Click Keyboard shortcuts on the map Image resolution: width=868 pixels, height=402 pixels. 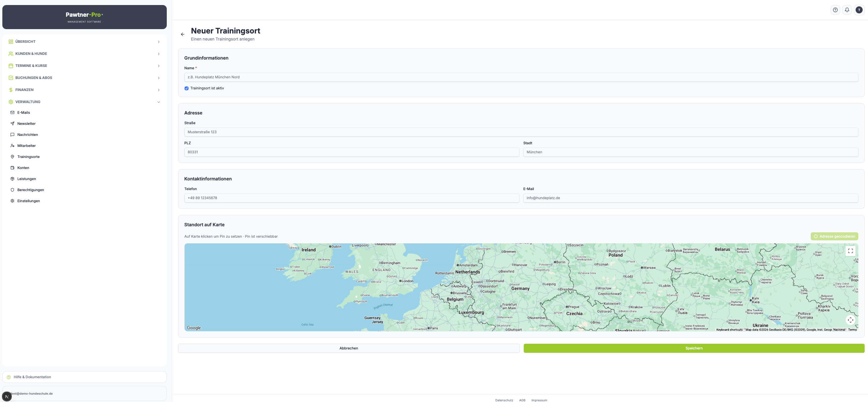click(729, 330)
